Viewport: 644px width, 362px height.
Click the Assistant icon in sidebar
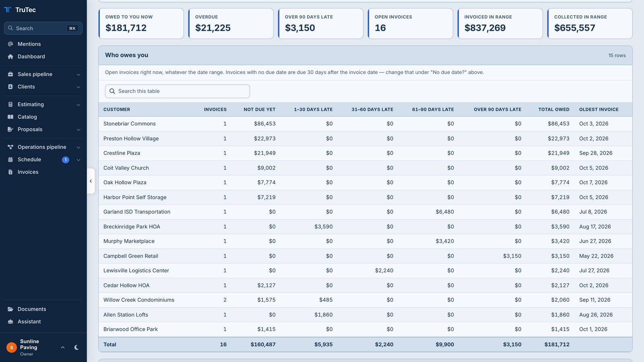click(x=10, y=321)
